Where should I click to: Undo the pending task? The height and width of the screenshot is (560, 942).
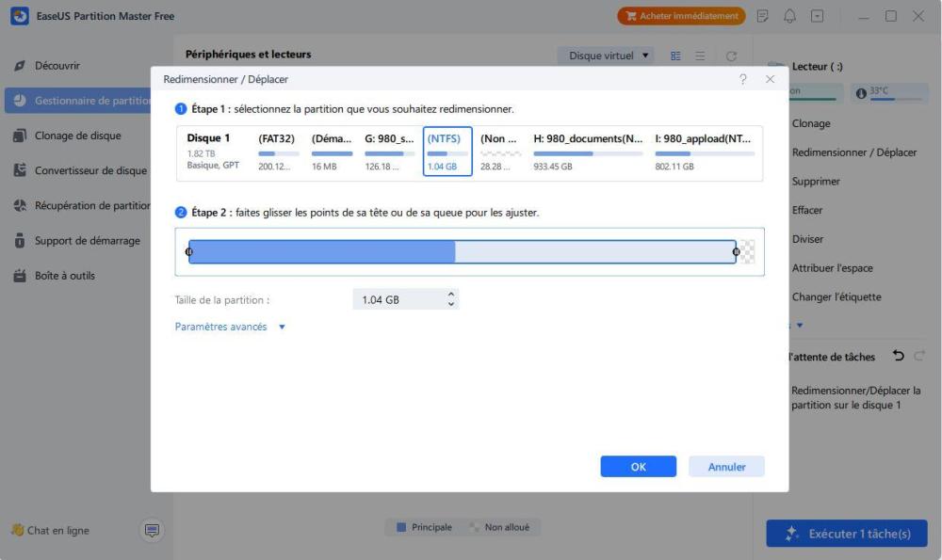point(898,356)
